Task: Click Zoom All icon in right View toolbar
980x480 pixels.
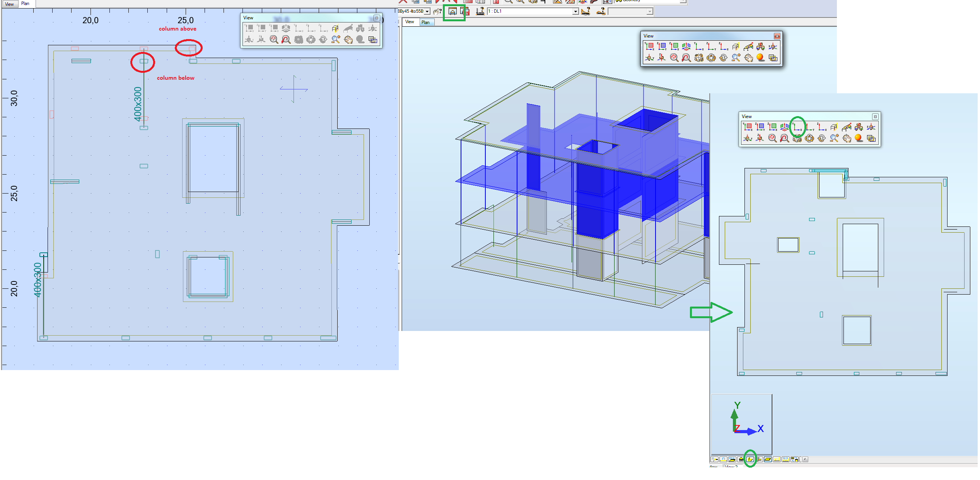Action: (772, 138)
